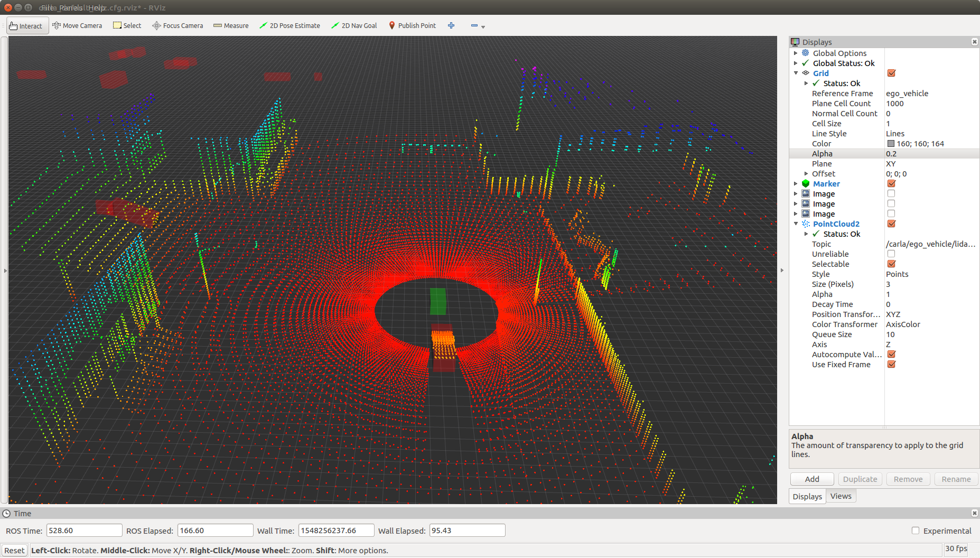Select the 2D Pose Estimate tool
This screenshot has width=980, height=558.
coord(290,25)
